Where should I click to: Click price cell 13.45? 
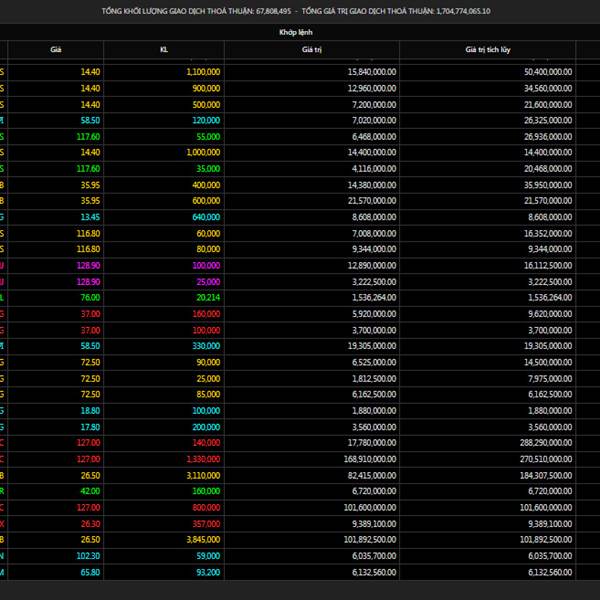coord(90,217)
